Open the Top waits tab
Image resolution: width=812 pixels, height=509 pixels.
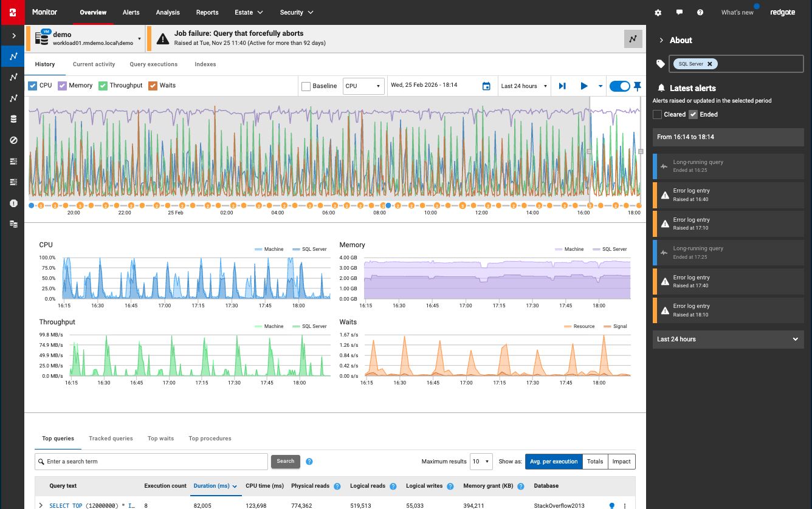coord(160,438)
